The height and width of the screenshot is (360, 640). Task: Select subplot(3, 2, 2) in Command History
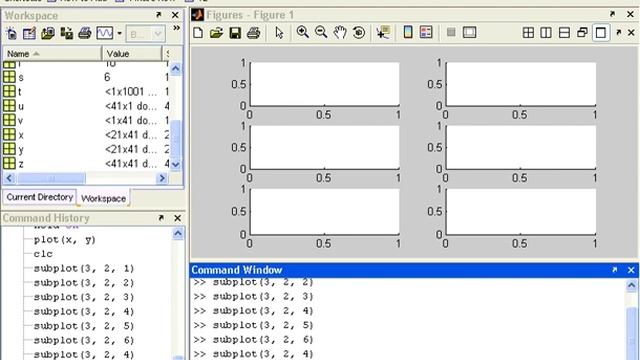(84, 283)
